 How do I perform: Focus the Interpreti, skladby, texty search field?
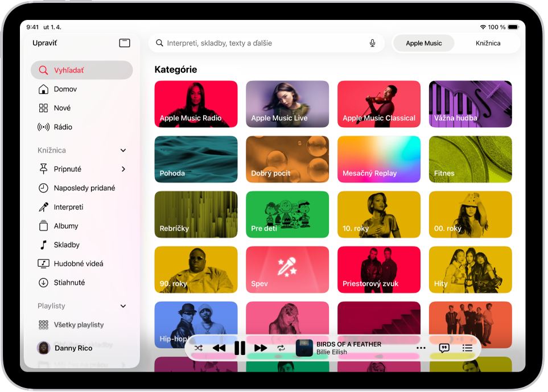coord(266,43)
